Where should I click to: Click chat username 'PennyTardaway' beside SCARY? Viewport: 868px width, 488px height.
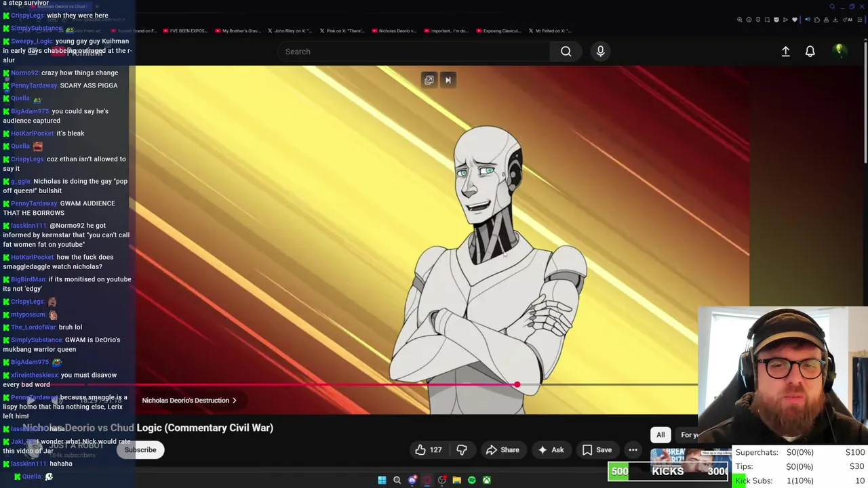pos(34,85)
